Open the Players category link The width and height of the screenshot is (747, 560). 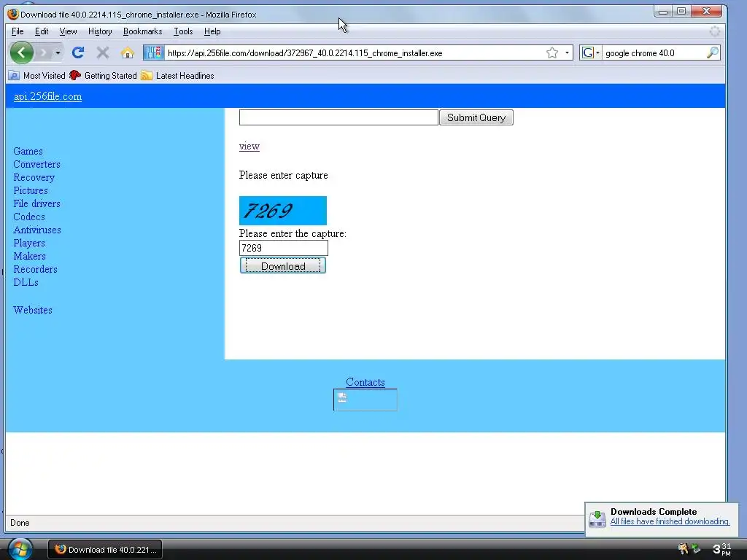pyautogui.click(x=29, y=244)
